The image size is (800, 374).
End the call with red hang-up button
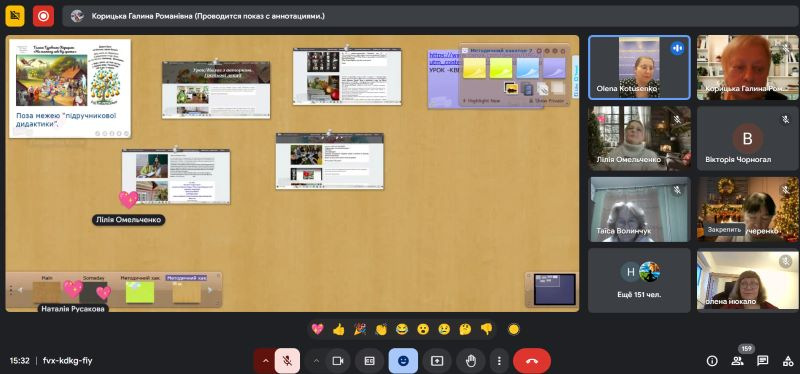pyautogui.click(x=532, y=361)
